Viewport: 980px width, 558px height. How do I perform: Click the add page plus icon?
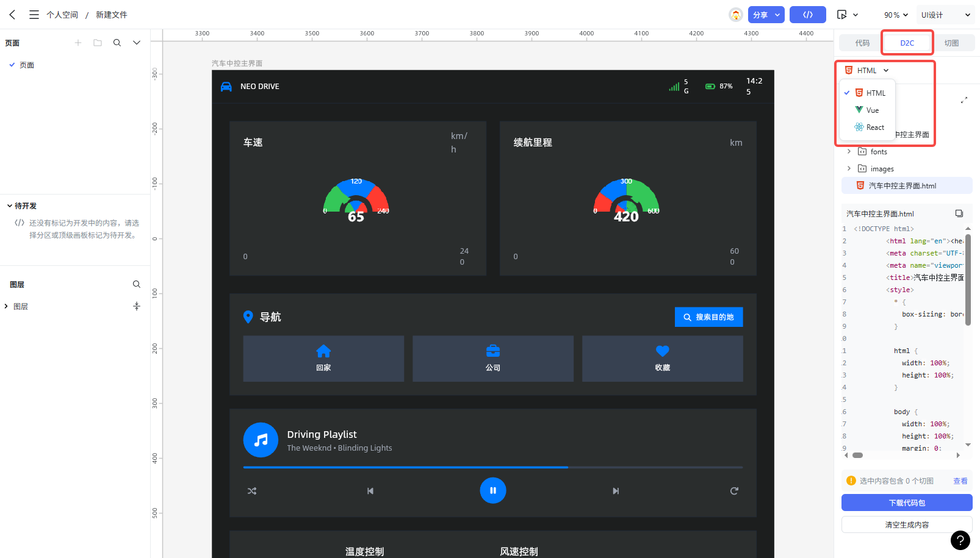[x=78, y=43]
